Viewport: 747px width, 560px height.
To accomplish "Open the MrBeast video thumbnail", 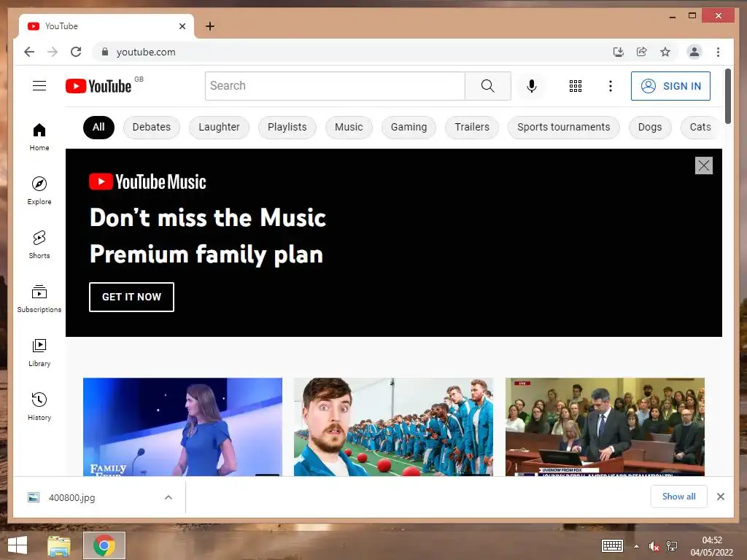I will click(393, 427).
